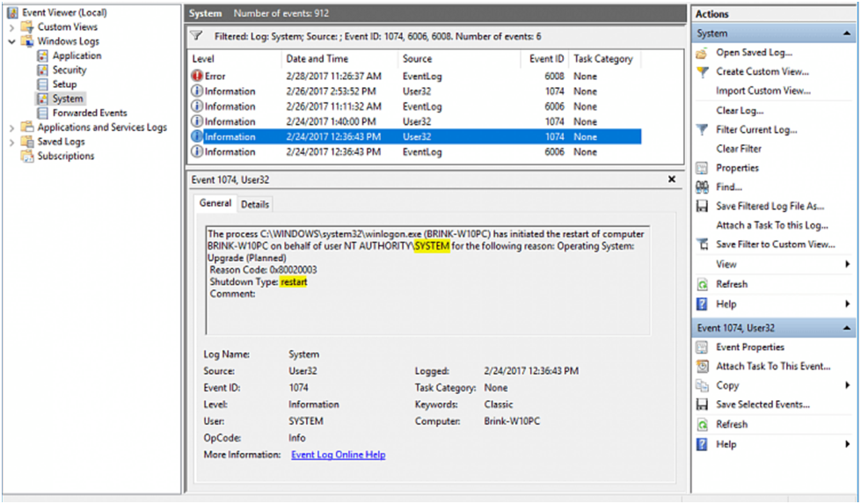Select the 2/24/2017 1:40:00 PM event row
This screenshot has width=861, height=504.
click(415, 121)
